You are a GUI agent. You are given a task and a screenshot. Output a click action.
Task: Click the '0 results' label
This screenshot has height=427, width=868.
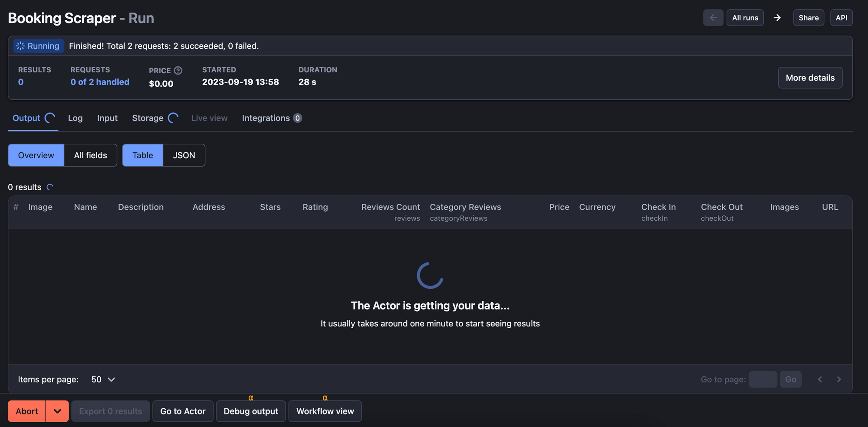(x=25, y=187)
